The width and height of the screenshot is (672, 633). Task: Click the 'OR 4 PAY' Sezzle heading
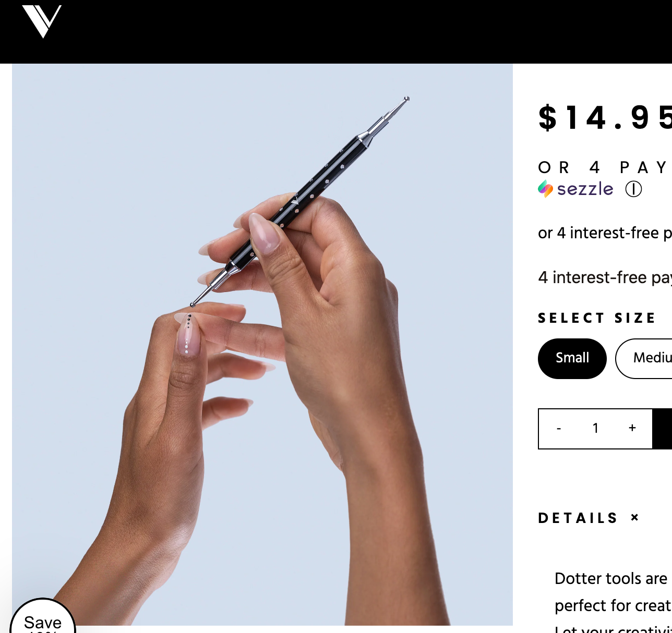click(603, 167)
